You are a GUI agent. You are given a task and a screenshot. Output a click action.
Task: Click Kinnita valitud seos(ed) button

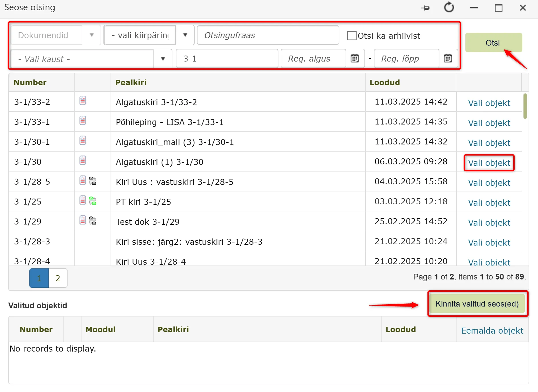pos(477,304)
